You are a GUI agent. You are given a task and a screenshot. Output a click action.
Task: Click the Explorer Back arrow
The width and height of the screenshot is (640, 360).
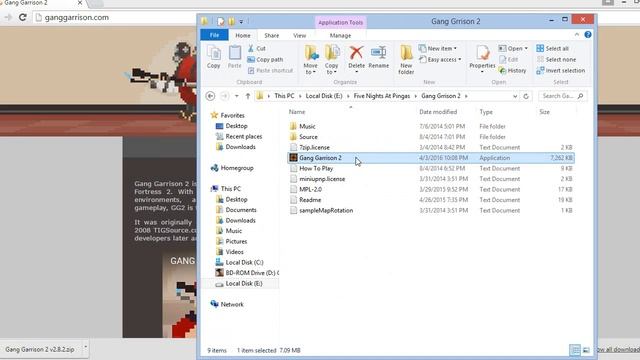coord(210,96)
